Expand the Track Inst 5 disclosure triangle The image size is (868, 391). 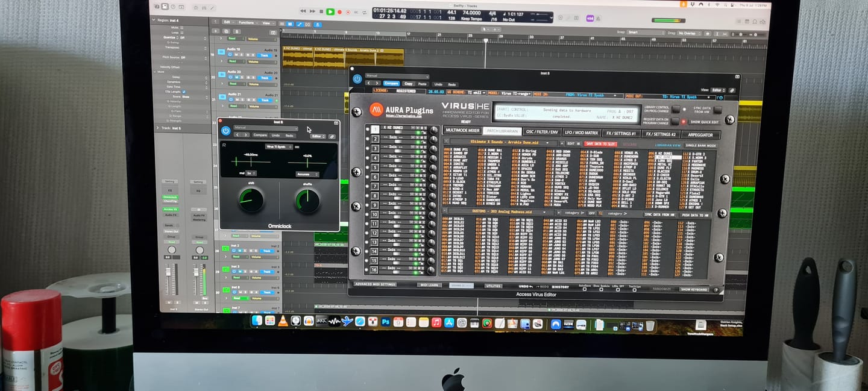(x=157, y=128)
